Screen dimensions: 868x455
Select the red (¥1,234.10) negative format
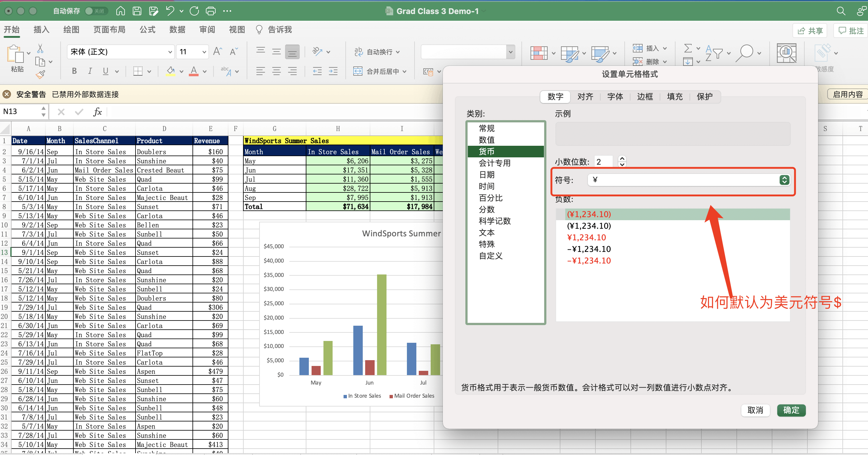(x=589, y=214)
